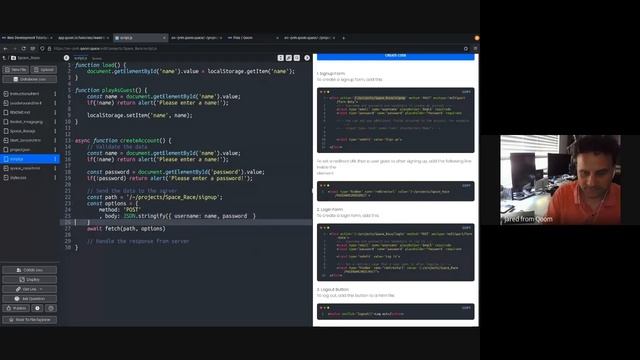
Task: Click the second square editor toolbar icon
Action: point(289,58)
